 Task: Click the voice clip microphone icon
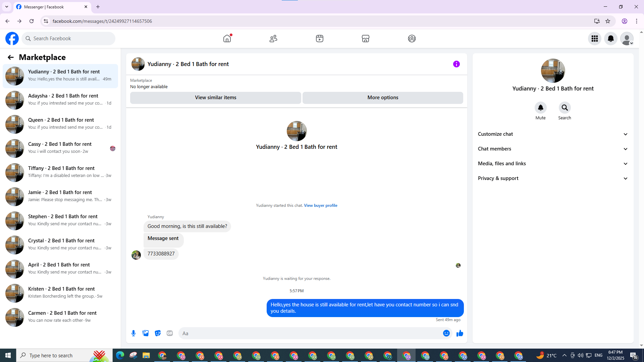pos(133,333)
